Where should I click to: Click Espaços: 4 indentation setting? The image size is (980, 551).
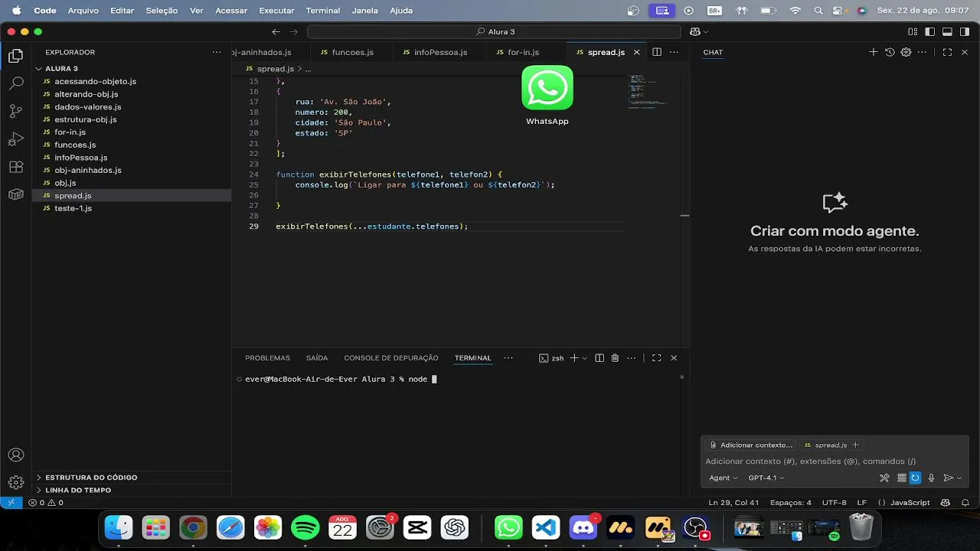[x=790, y=503]
